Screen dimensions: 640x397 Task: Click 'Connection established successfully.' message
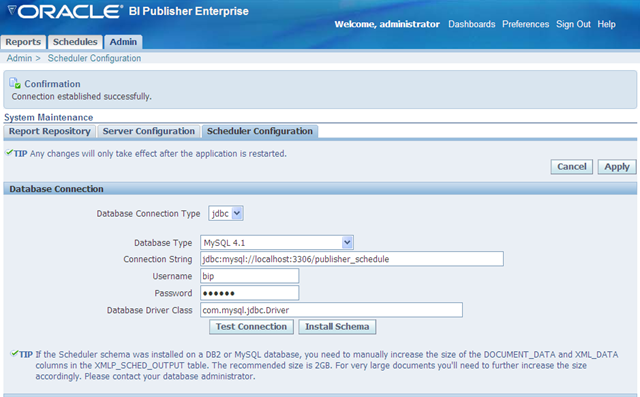[x=82, y=97]
